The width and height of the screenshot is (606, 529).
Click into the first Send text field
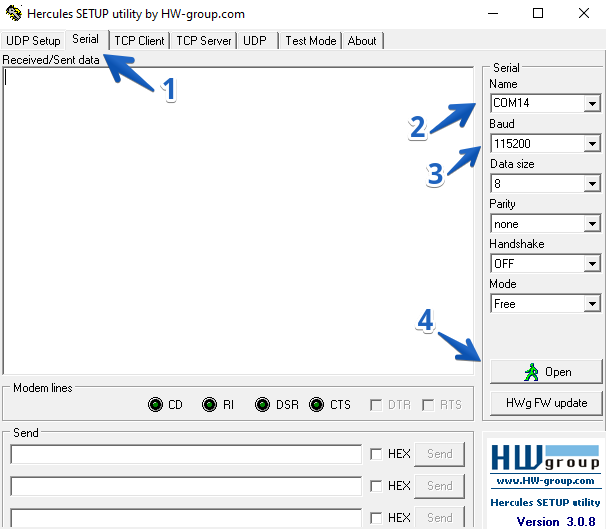(x=186, y=454)
